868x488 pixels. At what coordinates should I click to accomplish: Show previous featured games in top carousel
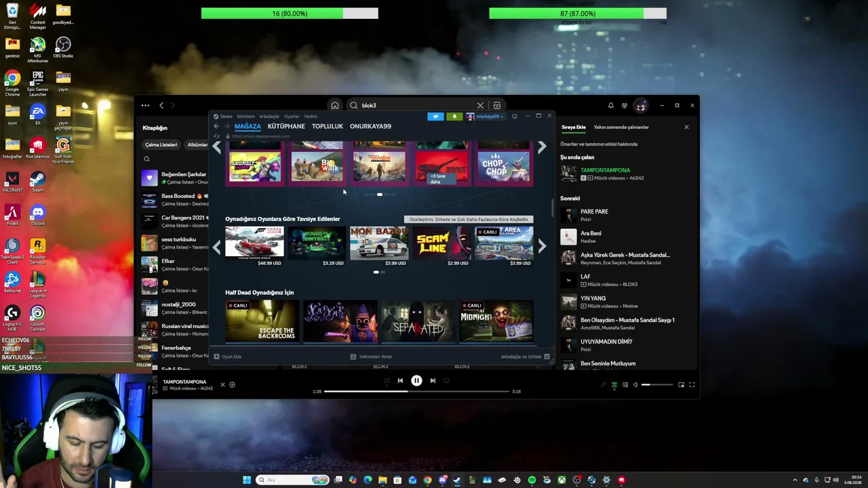pyautogui.click(x=216, y=147)
